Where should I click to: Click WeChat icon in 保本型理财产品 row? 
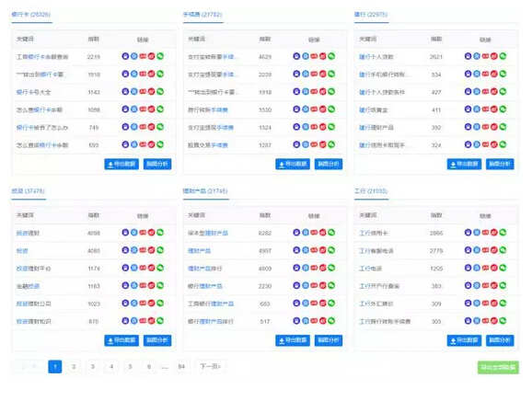tap(331, 233)
